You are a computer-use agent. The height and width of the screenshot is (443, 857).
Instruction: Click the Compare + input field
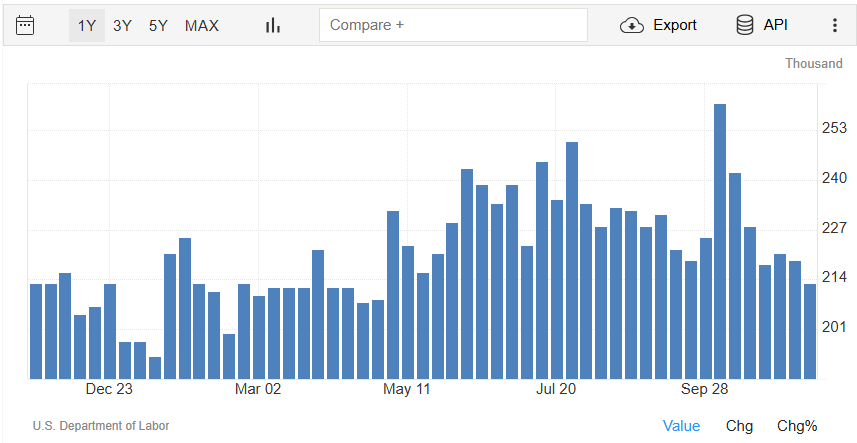pos(453,25)
